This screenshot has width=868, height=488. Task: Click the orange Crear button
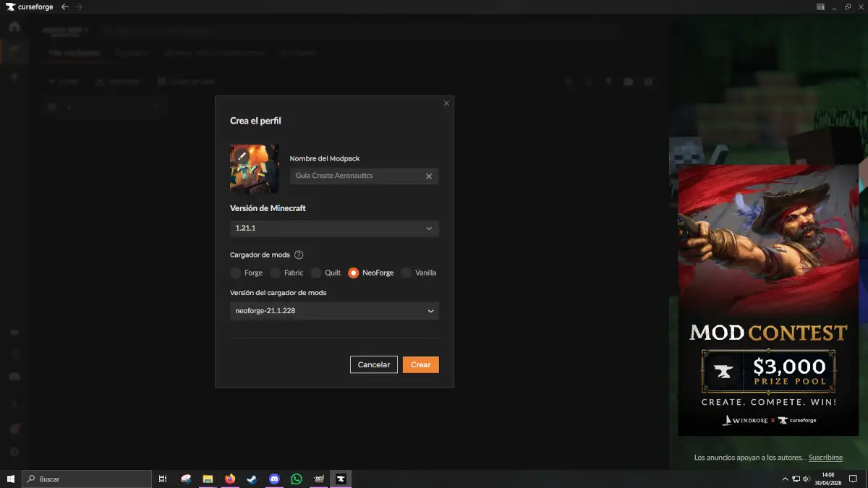pyautogui.click(x=420, y=364)
